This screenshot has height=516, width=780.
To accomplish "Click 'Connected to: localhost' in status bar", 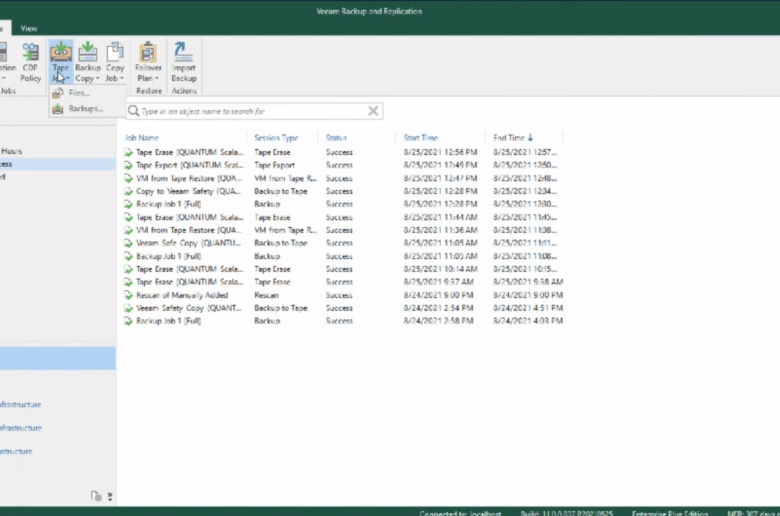I will (460, 513).
